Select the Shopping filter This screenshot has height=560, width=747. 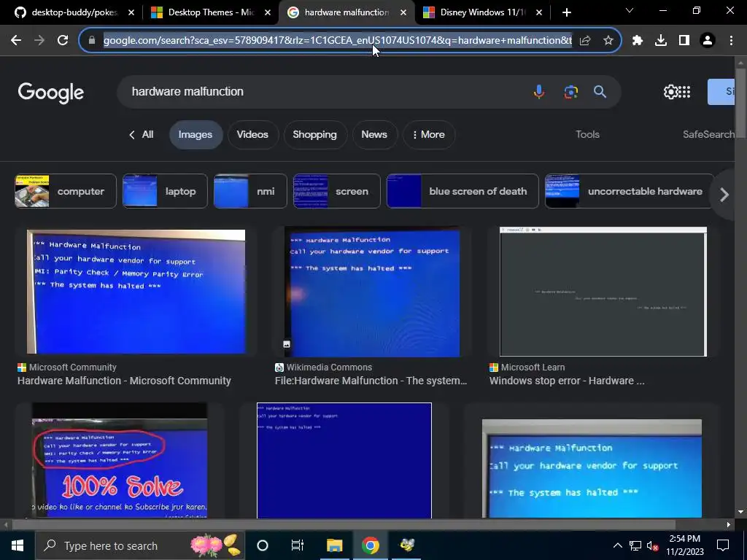pos(314,135)
